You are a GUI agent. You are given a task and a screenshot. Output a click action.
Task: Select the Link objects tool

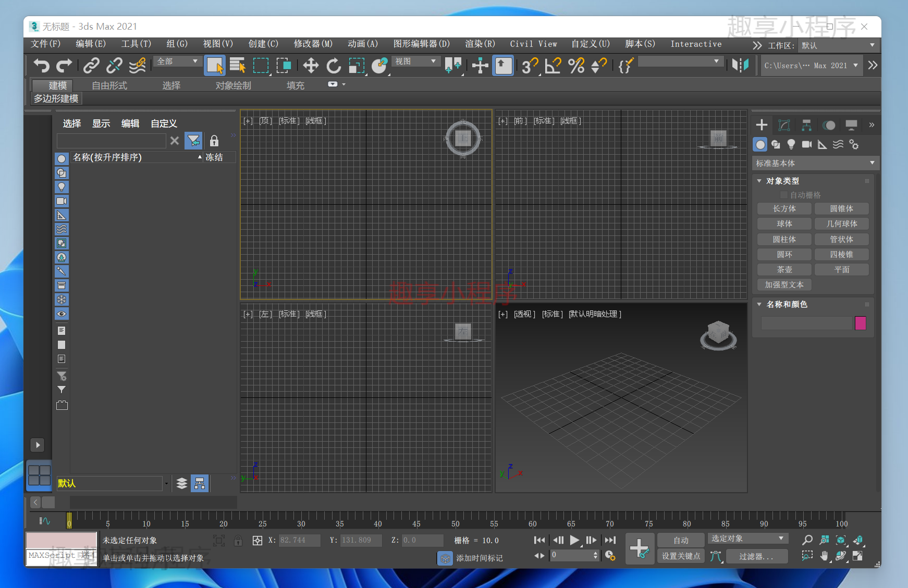92,66
